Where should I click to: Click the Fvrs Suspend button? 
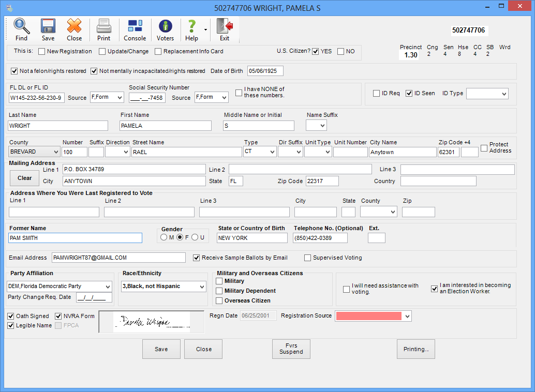coord(291,349)
